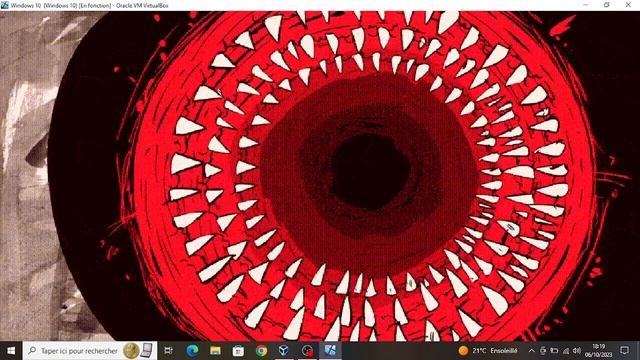
Task: Minimize the VirtualBox window
Action: coord(586,5)
